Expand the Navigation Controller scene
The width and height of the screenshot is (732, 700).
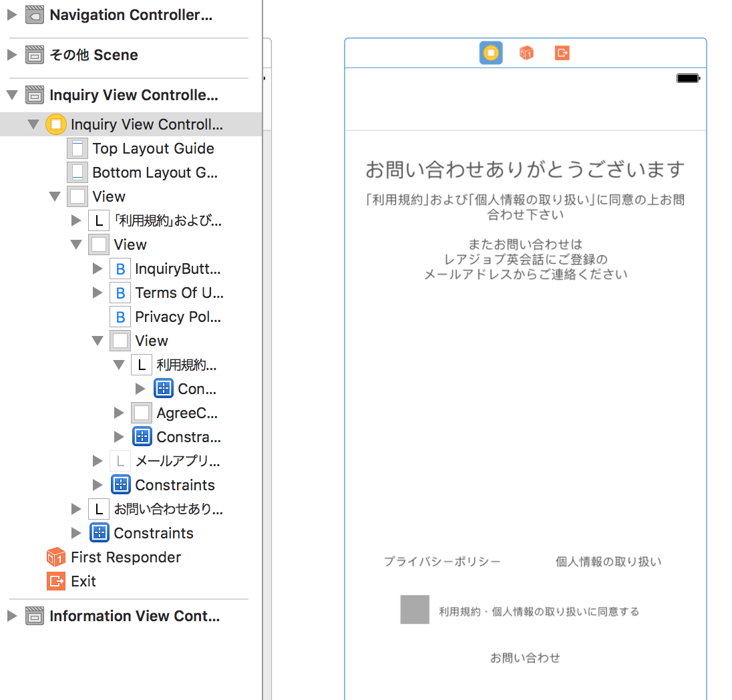12,15
